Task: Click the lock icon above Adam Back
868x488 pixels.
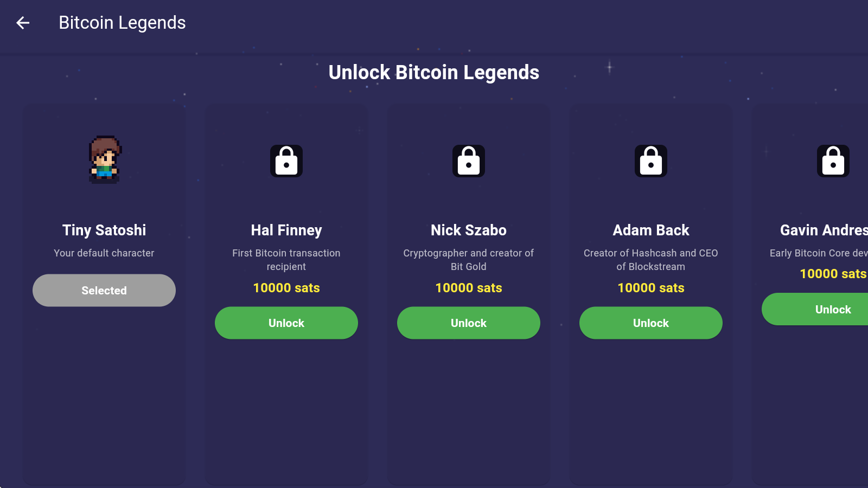Action: [651, 161]
